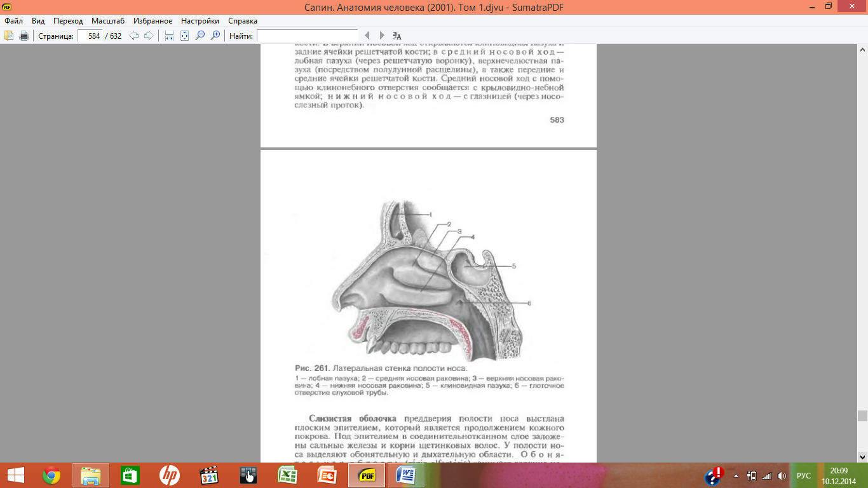Switch input language РУС indicator

(804, 475)
